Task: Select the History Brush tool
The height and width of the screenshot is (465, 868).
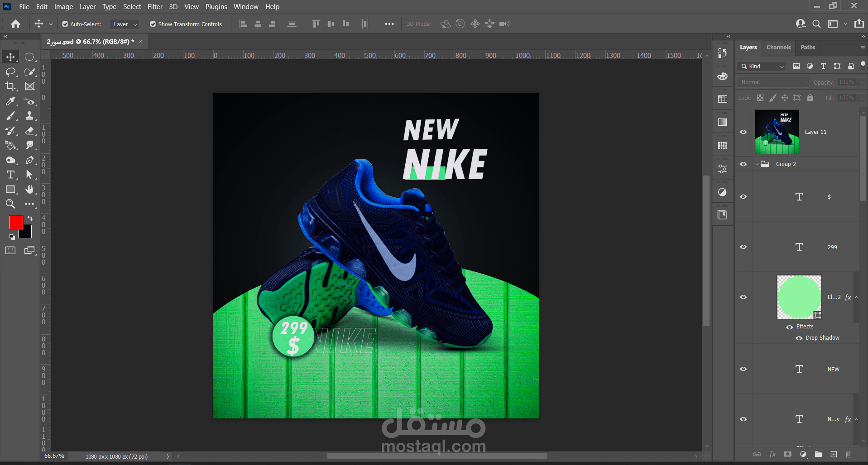Action: 10,131
